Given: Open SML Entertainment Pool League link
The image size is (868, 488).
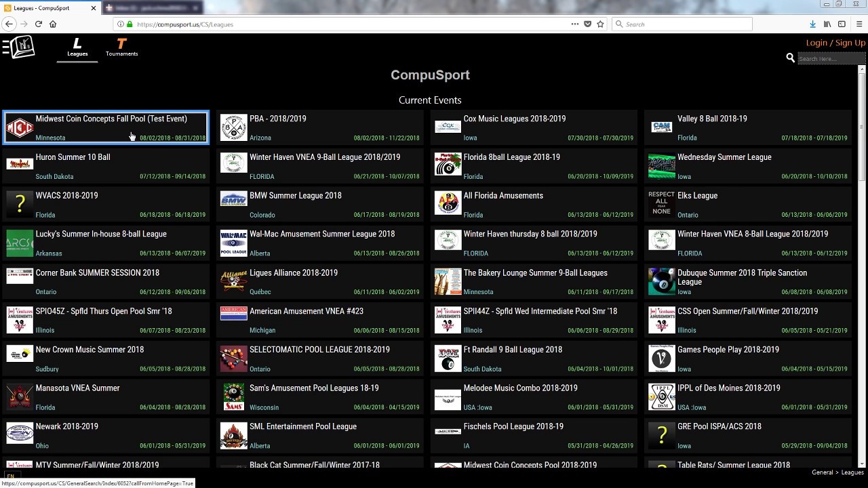Looking at the screenshot, I should (x=303, y=427).
